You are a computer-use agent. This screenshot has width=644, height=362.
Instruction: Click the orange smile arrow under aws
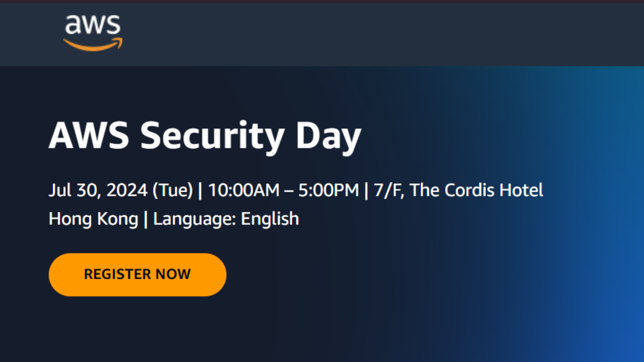pyautogui.click(x=93, y=44)
